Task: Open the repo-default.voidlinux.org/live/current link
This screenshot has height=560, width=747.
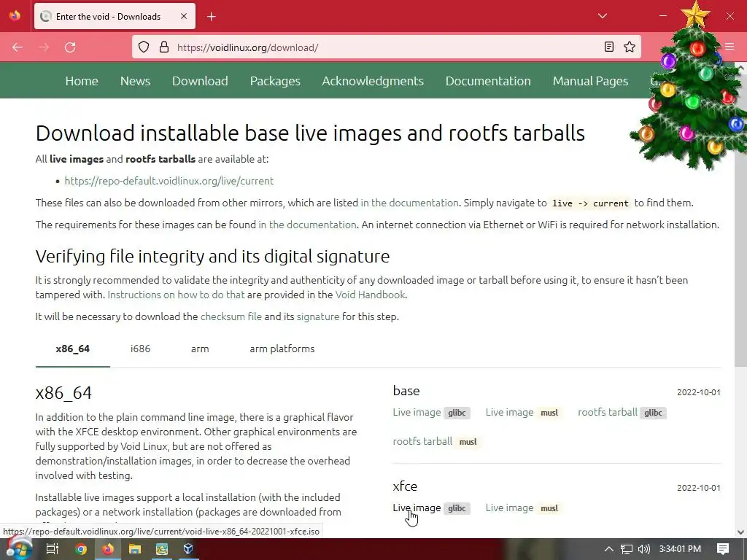Action: coord(169,181)
